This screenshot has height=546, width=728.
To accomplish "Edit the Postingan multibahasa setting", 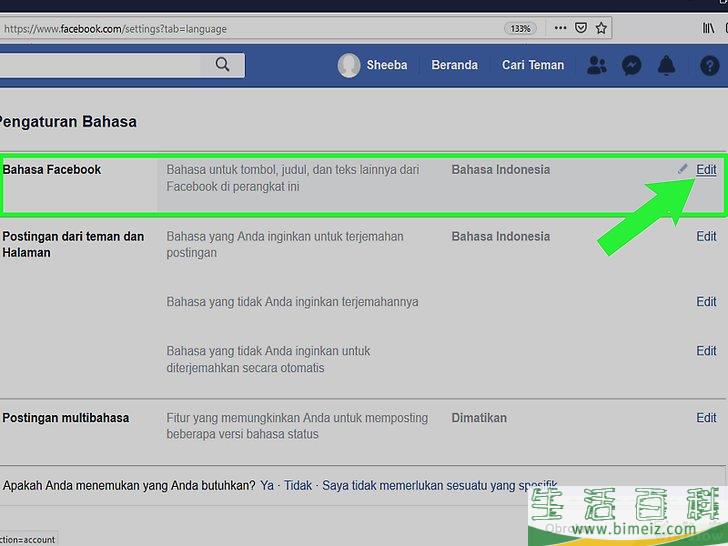I will 706,418.
